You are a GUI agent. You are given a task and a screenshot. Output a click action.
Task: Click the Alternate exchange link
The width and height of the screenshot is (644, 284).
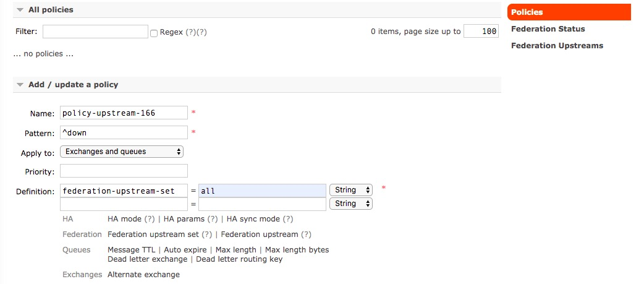tap(144, 275)
